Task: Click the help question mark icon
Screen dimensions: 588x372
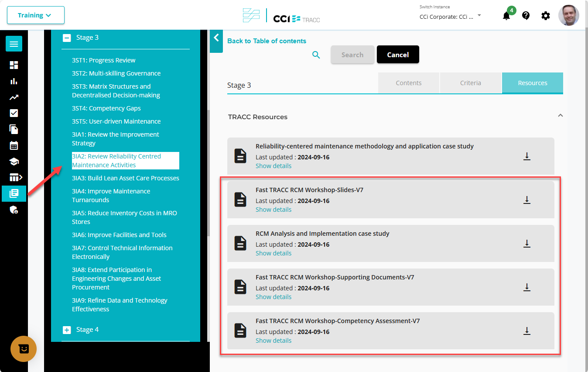Action: pos(526,16)
